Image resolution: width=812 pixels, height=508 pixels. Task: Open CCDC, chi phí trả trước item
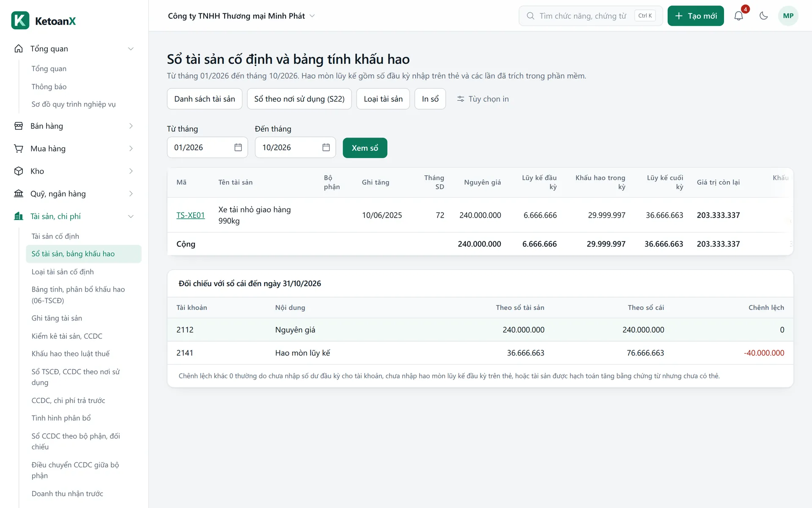(69, 400)
